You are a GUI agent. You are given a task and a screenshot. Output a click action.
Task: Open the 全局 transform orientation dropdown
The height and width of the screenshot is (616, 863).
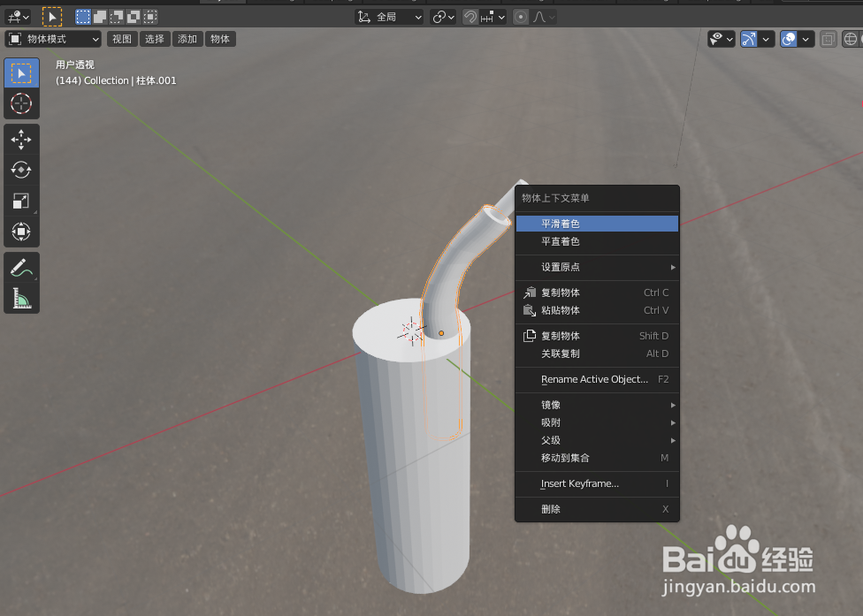[389, 16]
